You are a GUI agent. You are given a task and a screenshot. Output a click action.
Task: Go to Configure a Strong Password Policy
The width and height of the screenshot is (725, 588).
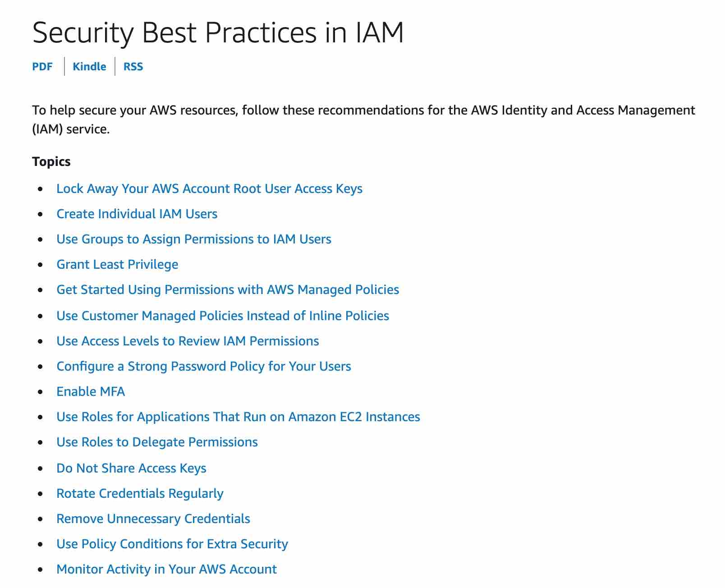[203, 366]
